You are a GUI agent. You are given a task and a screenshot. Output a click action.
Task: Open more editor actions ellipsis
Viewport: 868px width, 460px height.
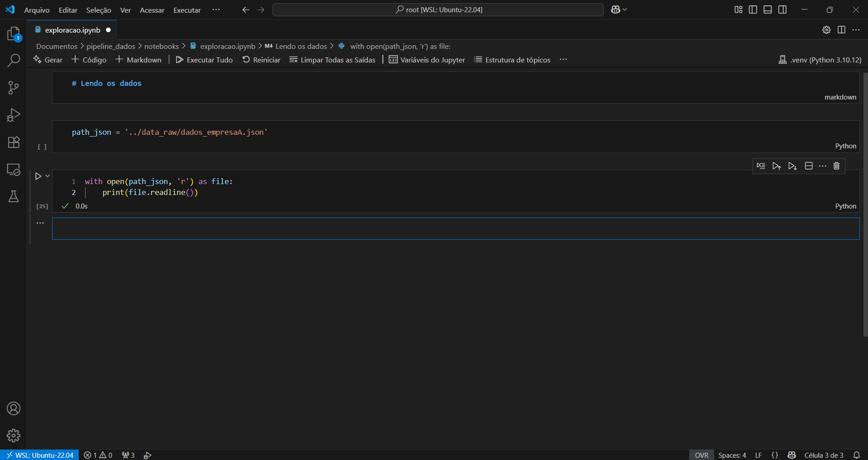(x=856, y=30)
